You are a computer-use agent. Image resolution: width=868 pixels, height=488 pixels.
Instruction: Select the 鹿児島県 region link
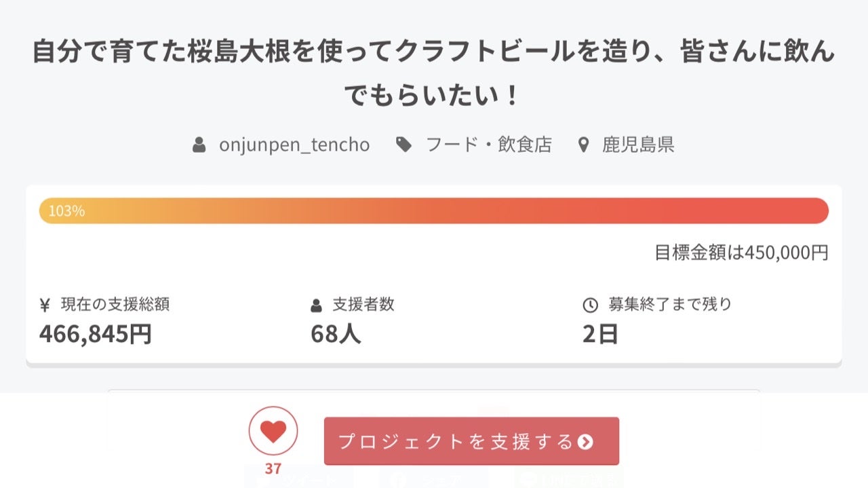pos(638,145)
